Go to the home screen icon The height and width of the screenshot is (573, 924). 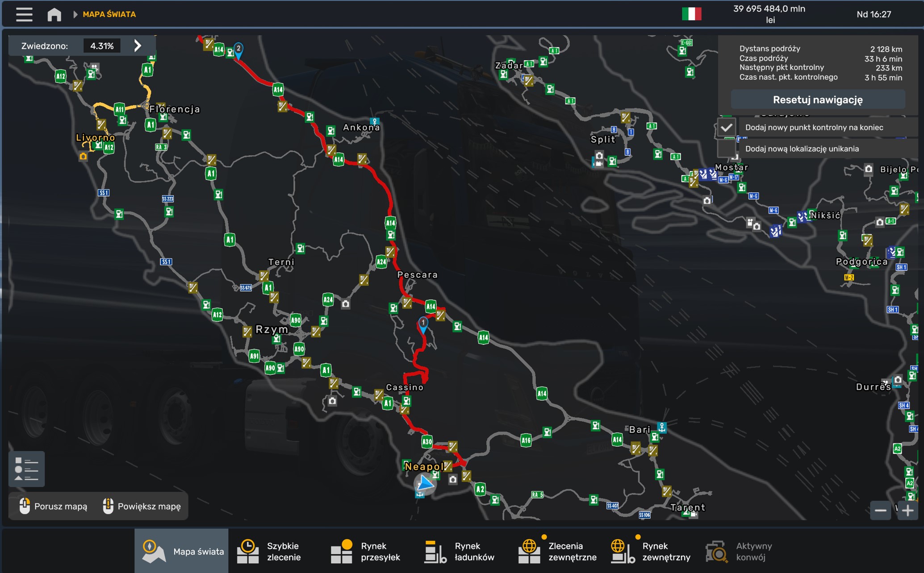[x=54, y=14]
